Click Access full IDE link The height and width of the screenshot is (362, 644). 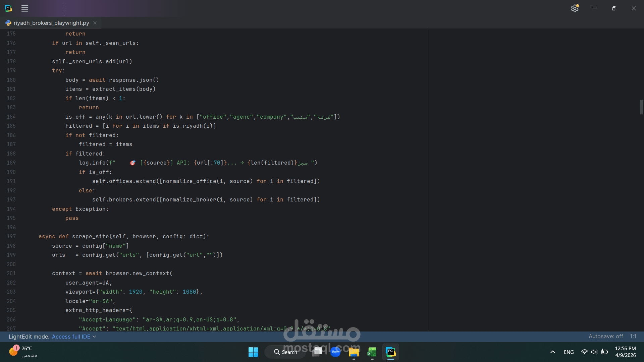[x=71, y=337]
